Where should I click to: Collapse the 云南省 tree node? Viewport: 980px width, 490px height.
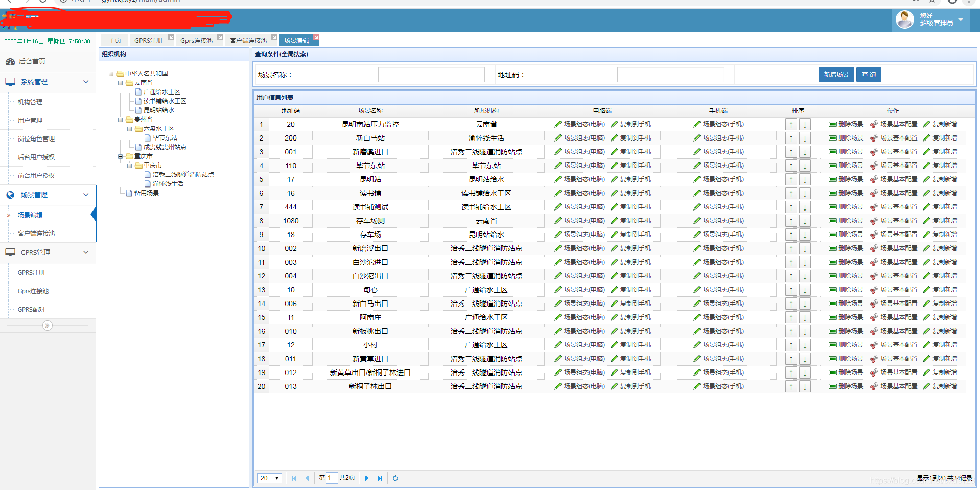120,83
